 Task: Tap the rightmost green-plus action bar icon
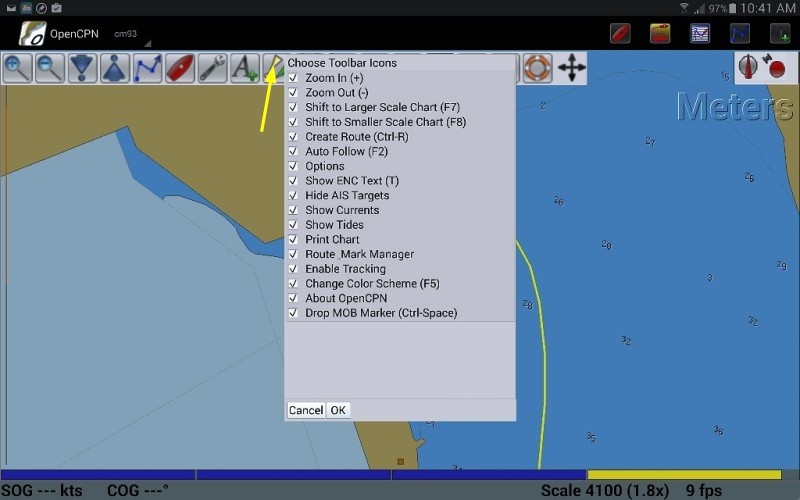[780, 34]
